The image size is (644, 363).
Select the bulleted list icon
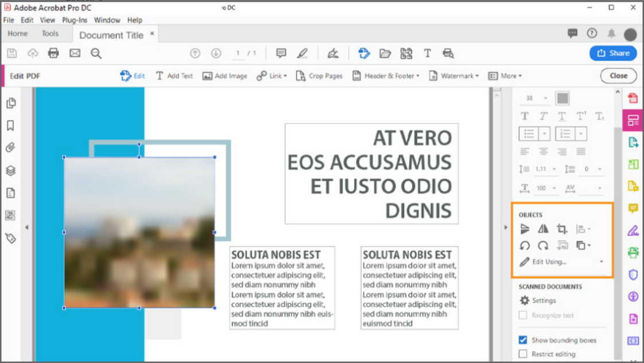click(x=528, y=133)
